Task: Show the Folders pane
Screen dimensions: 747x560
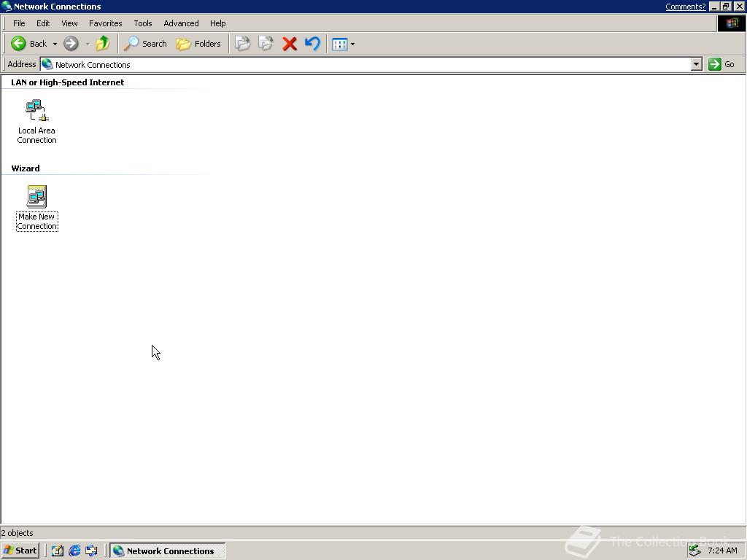Action: (x=198, y=44)
